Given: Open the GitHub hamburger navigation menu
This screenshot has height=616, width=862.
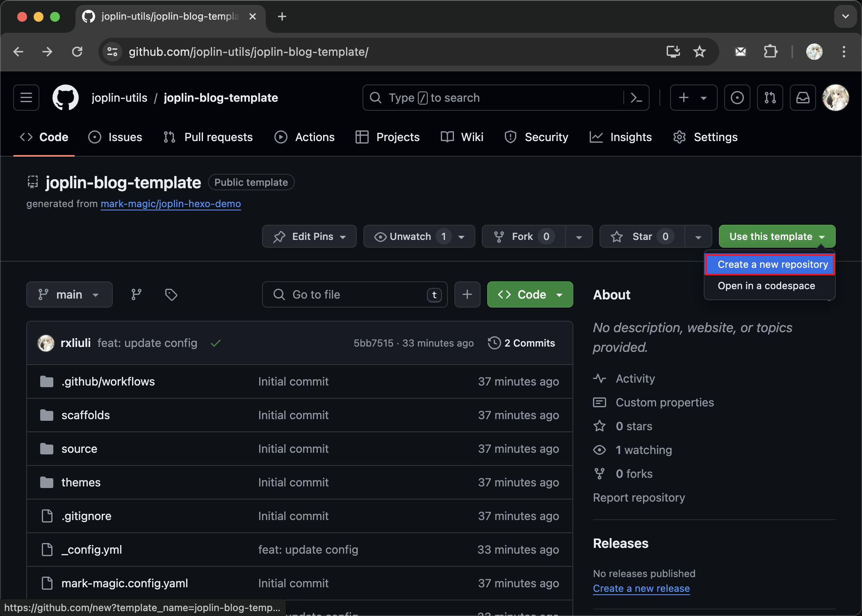Looking at the screenshot, I should (26, 98).
